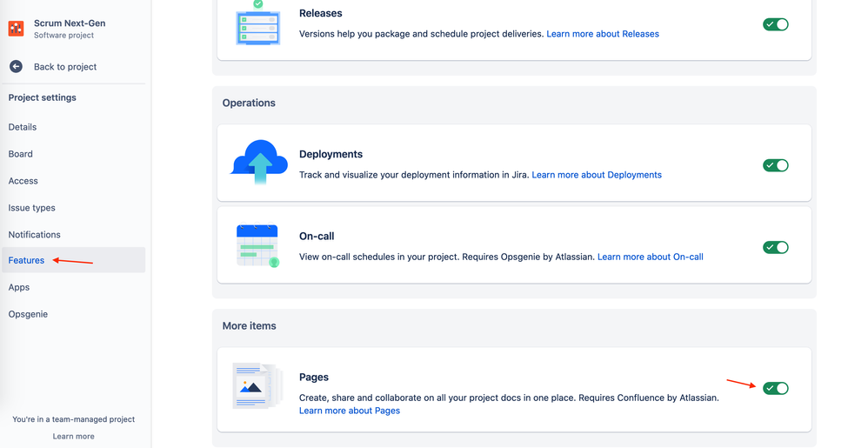Viewport: 868px width, 448px height.
Task: Click Learn more under team-managed project note
Action: [74, 437]
